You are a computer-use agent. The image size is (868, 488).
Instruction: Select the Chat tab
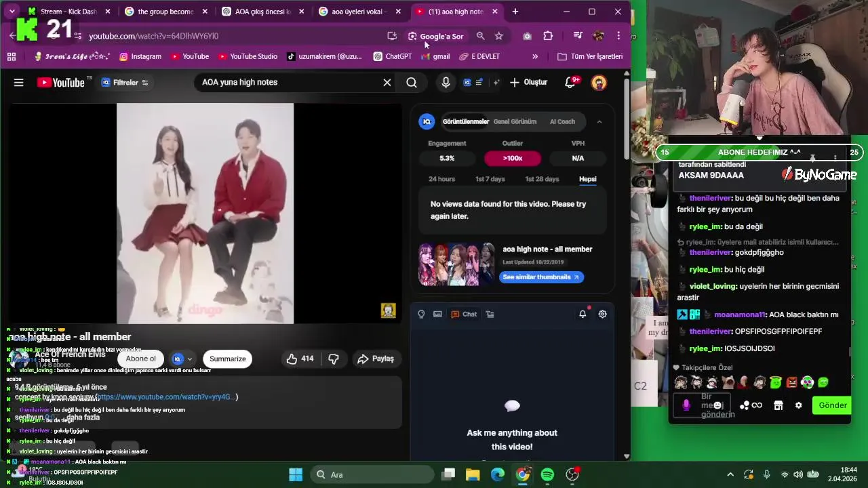[x=464, y=314]
